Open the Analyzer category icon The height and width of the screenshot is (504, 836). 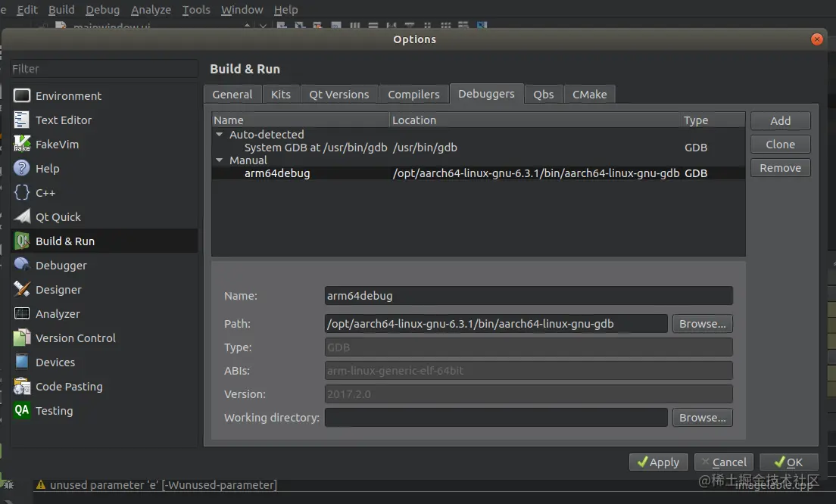click(22, 313)
